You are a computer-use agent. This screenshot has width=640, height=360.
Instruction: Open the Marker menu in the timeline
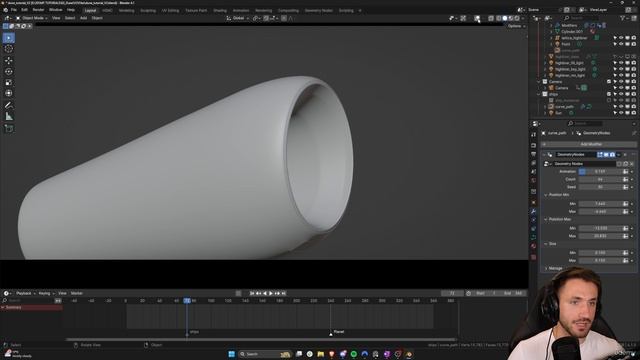click(77, 293)
